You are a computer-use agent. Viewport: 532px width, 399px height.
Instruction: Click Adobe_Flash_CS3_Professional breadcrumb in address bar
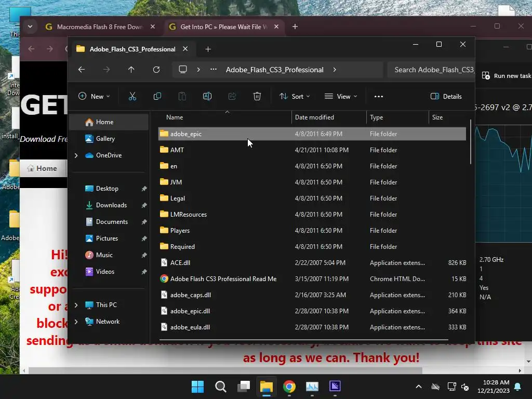click(x=275, y=70)
